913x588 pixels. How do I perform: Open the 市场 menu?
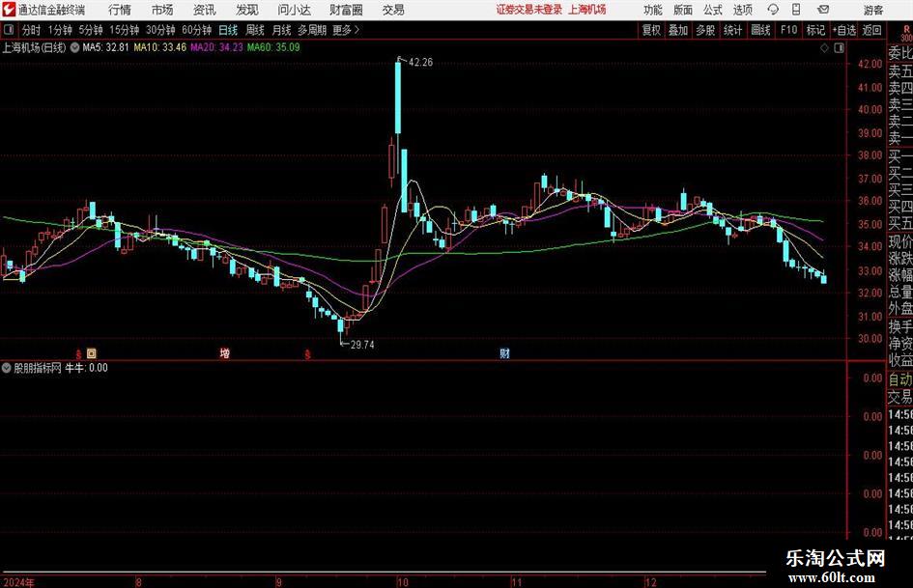coord(162,10)
